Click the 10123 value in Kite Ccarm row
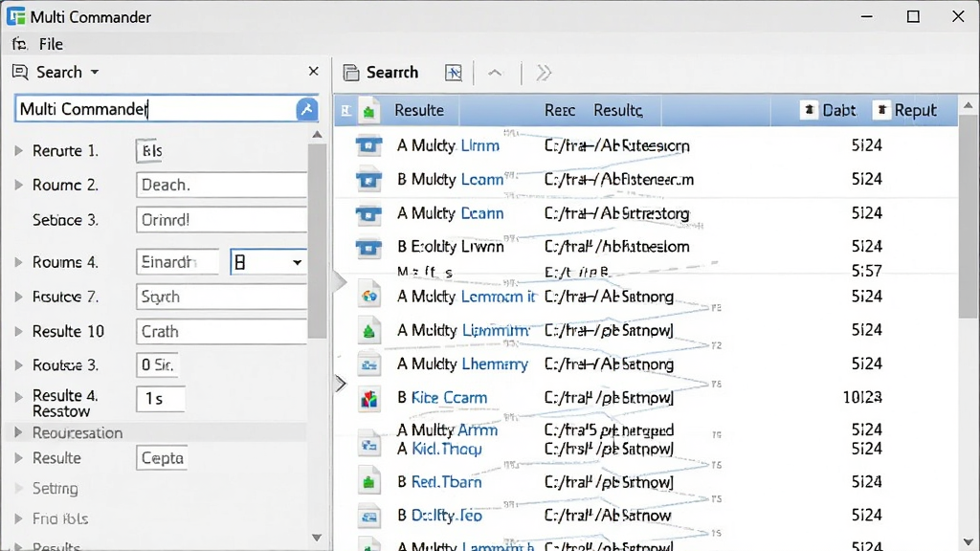The image size is (980, 551). tap(862, 397)
